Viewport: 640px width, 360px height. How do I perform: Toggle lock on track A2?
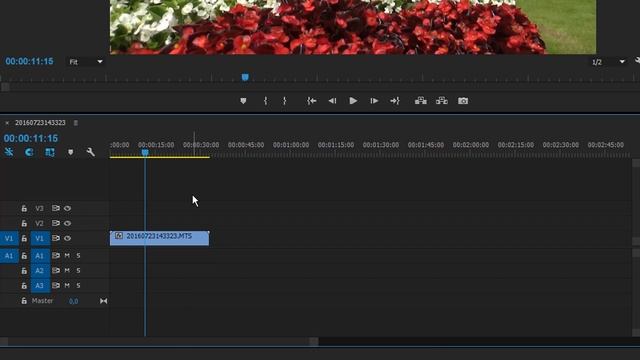click(x=24, y=271)
